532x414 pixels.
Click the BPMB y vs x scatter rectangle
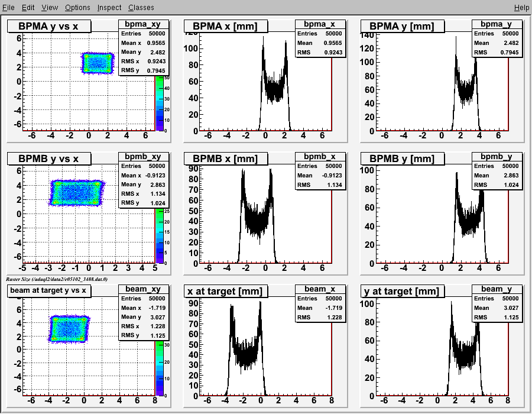76,193
